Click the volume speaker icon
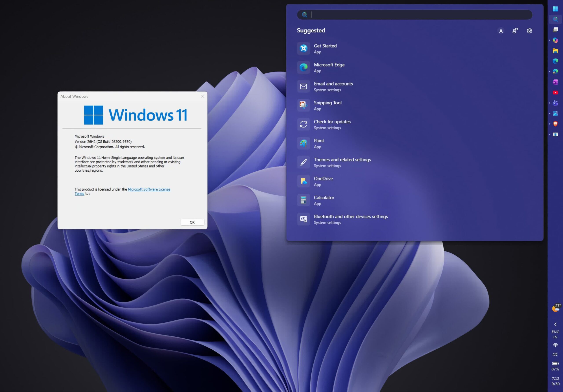This screenshot has width=563, height=392. tap(555, 354)
